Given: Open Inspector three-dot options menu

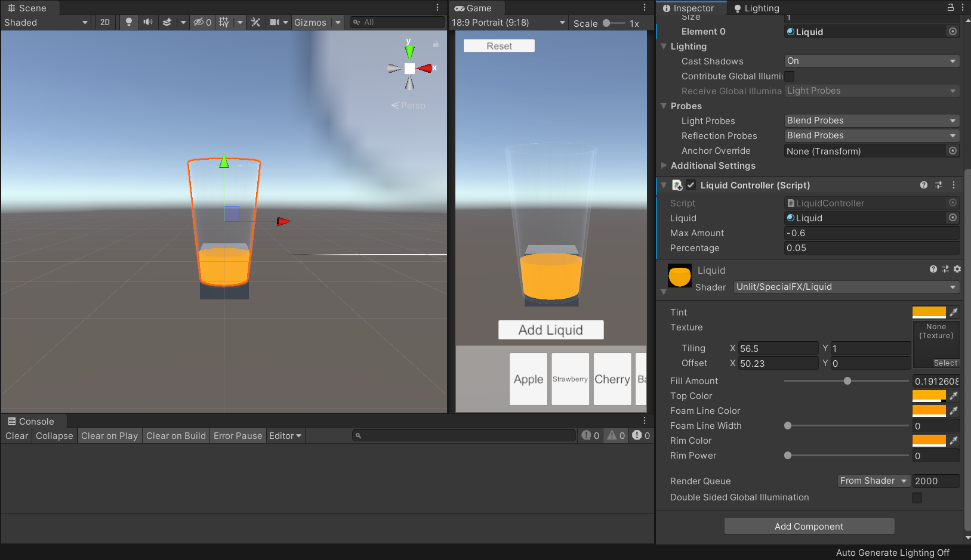Looking at the screenshot, I should tap(963, 8).
